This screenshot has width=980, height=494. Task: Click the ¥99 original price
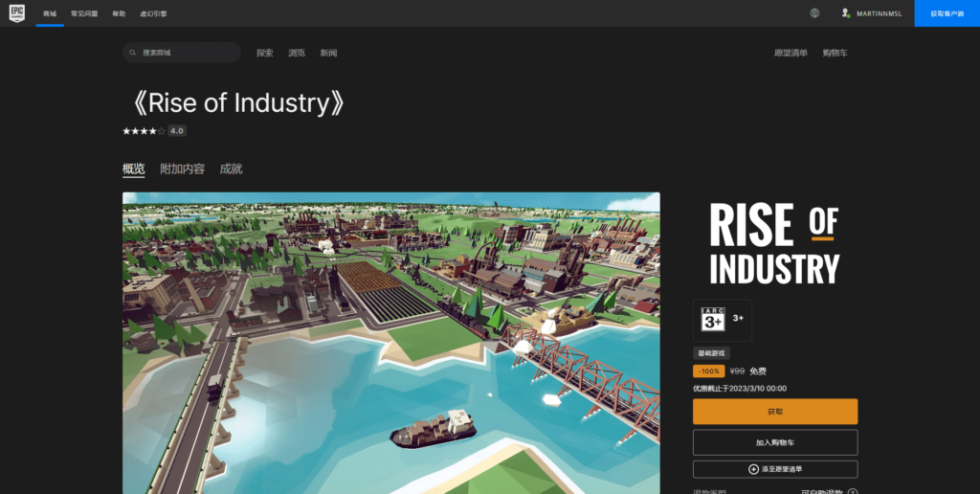(x=737, y=371)
